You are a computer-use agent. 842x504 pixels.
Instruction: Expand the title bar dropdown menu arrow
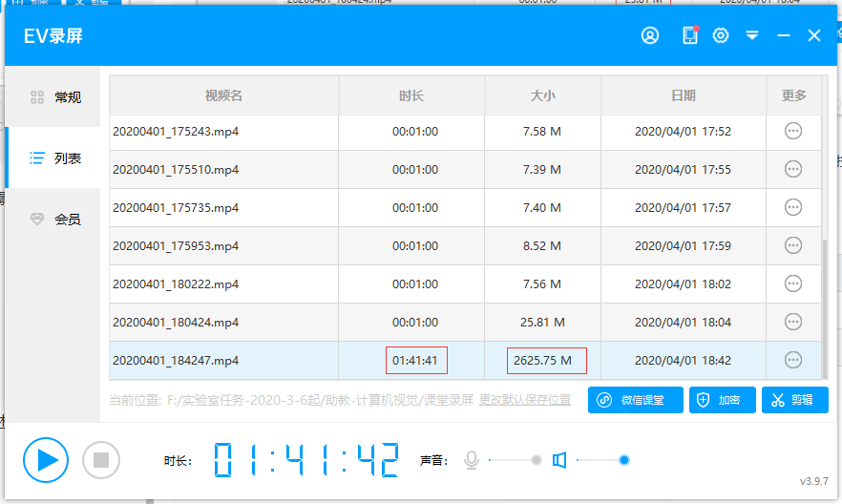click(x=752, y=35)
